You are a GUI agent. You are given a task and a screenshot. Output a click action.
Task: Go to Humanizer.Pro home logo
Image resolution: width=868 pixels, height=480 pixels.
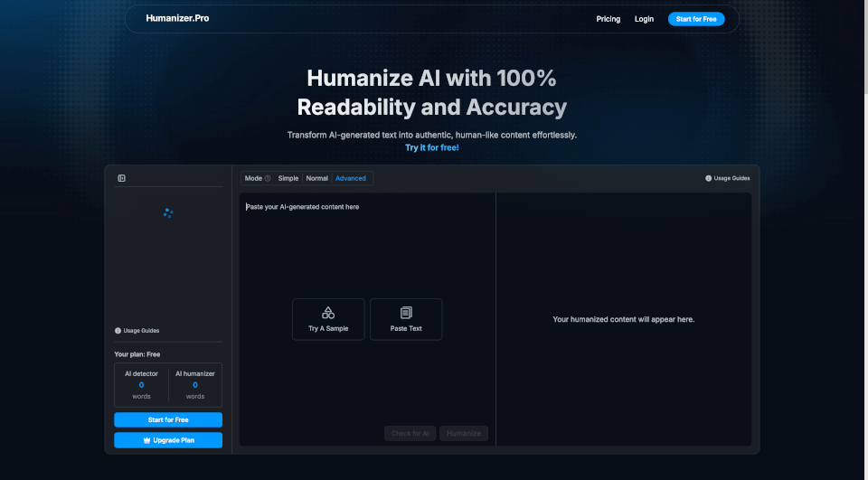(178, 18)
